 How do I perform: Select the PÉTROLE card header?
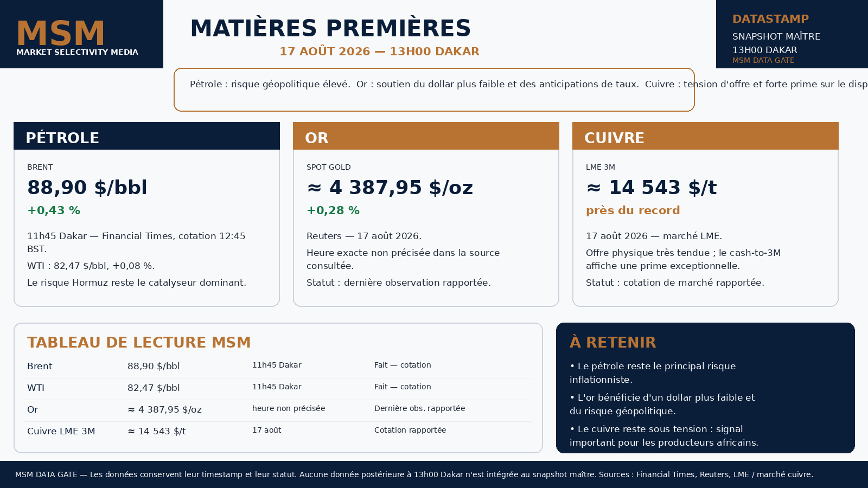[146, 136]
